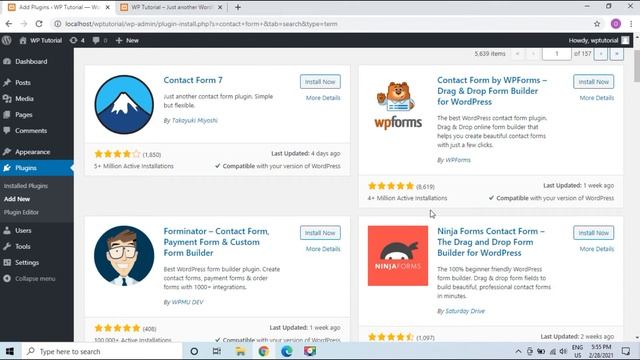Open Ninja Forms Contact Form title
640x360 pixels.
coord(491,242)
